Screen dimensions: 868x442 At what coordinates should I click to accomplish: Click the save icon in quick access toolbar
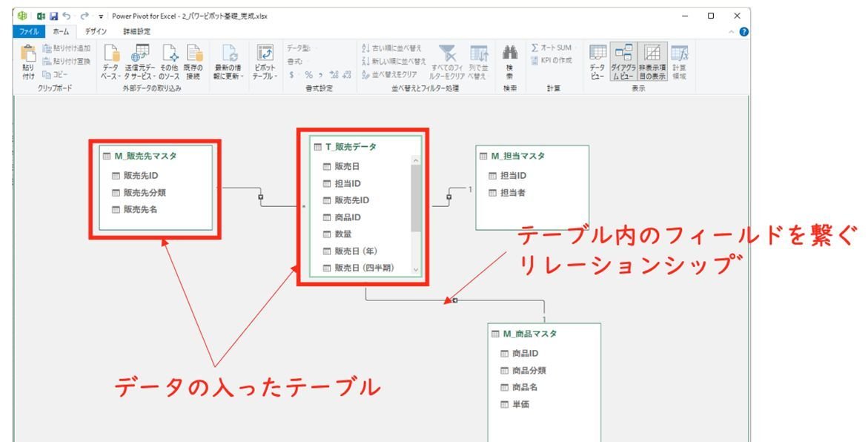[53, 16]
